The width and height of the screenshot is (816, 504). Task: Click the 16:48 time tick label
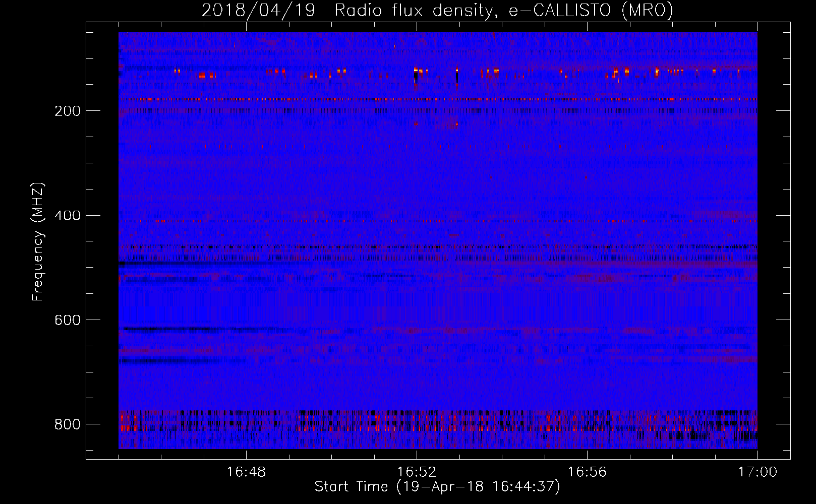coord(246,472)
